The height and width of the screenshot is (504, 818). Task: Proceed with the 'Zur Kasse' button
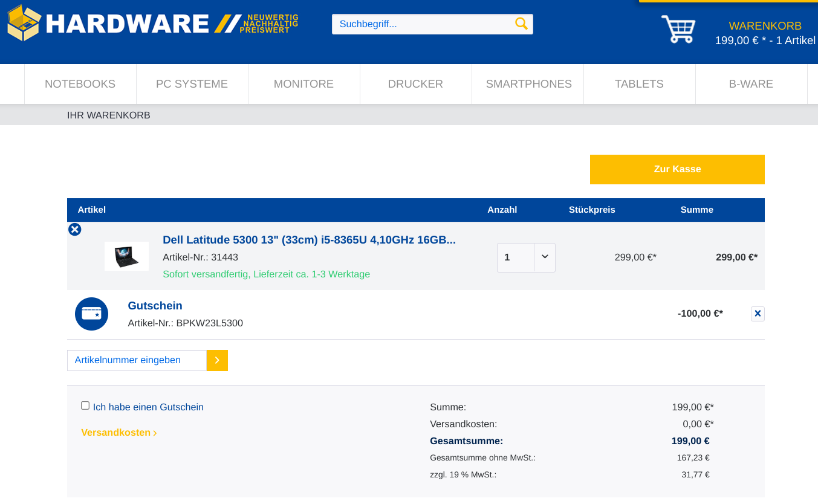(677, 169)
